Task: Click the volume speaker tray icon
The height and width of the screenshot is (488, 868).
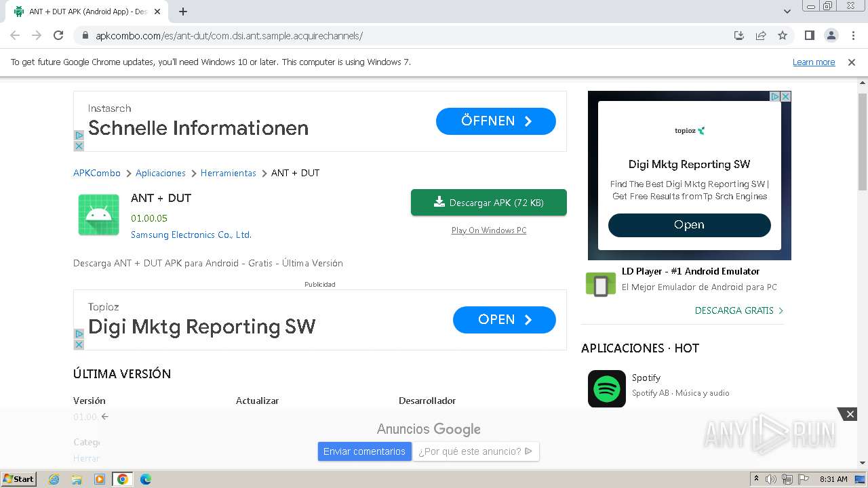Action: pos(771,479)
